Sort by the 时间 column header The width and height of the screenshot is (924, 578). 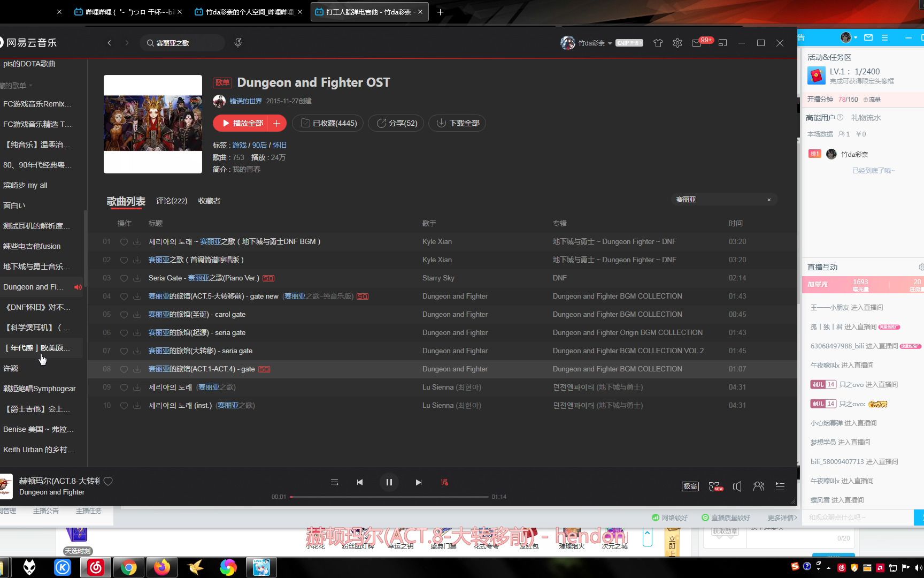point(735,223)
